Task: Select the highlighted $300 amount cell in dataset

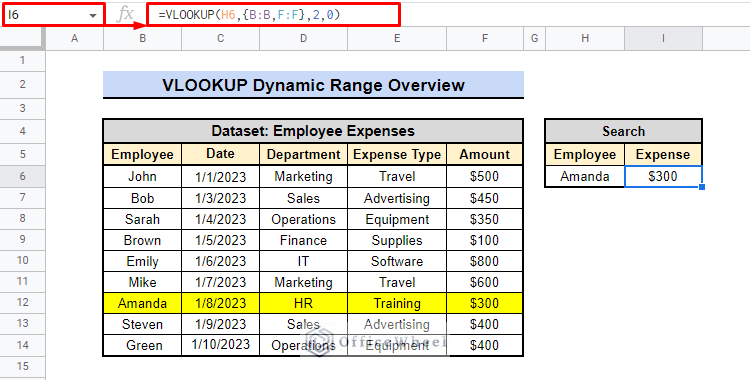Action: [x=485, y=303]
